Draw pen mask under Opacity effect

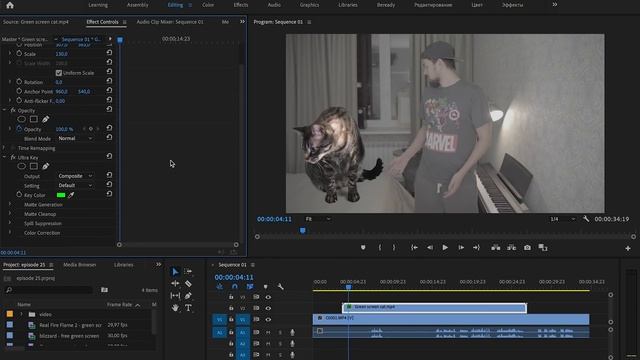pos(46,119)
